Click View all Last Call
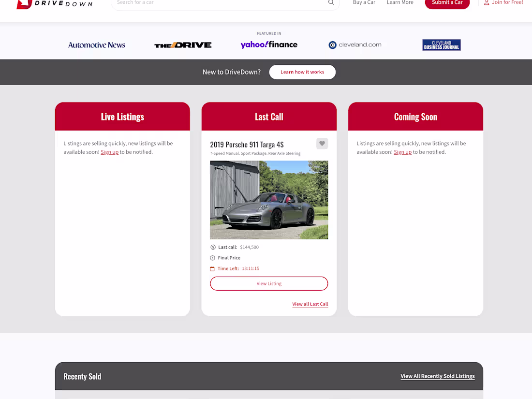The height and width of the screenshot is (399, 532). click(x=310, y=304)
